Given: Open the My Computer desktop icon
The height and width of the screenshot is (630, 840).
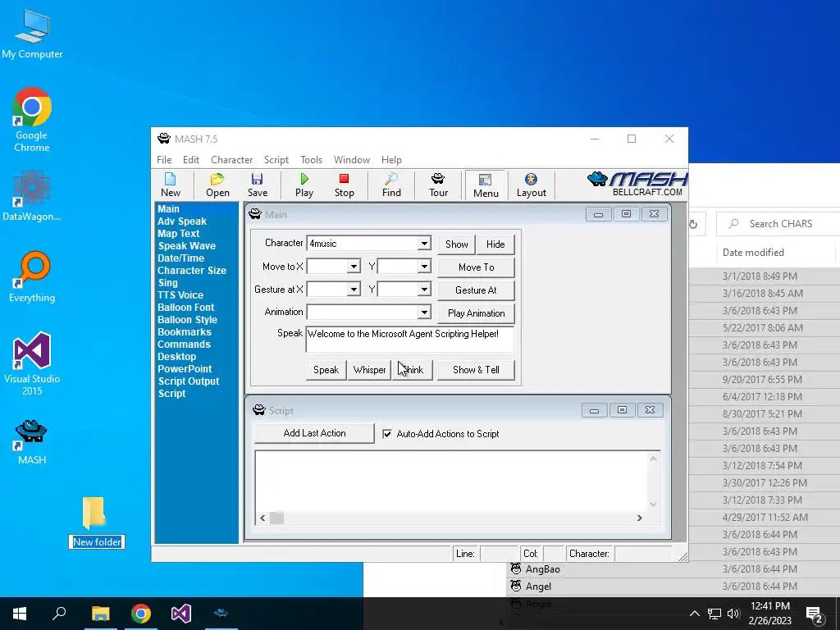Looking at the screenshot, I should (32, 34).
